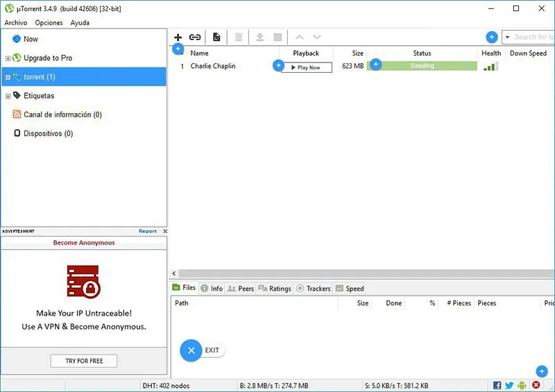
Task: Click the Now blue hexagon icon
Action: 16,39
